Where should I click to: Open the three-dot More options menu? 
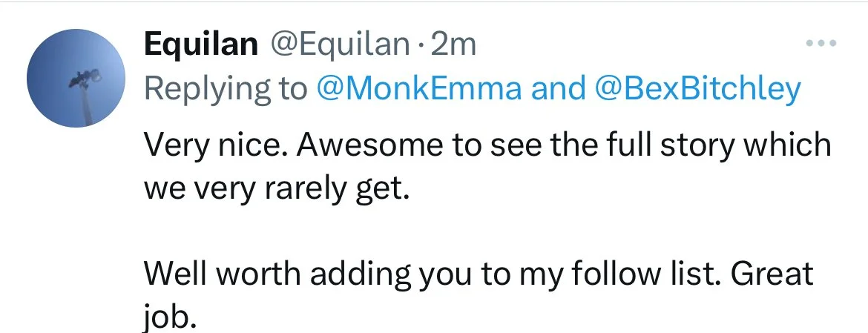click(x=821, y=44)
